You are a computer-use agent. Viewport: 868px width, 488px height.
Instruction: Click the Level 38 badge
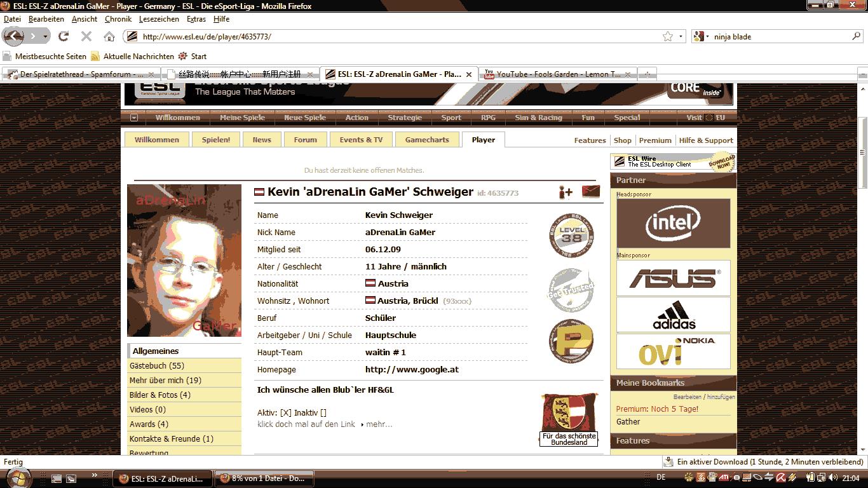[571, 236]
